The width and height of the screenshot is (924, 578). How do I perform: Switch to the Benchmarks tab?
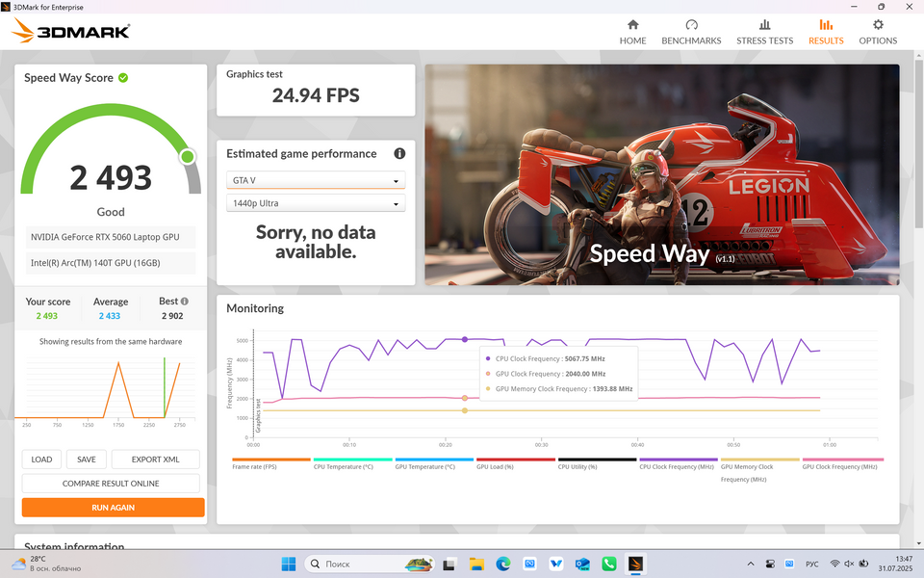(x=691, y=32)
